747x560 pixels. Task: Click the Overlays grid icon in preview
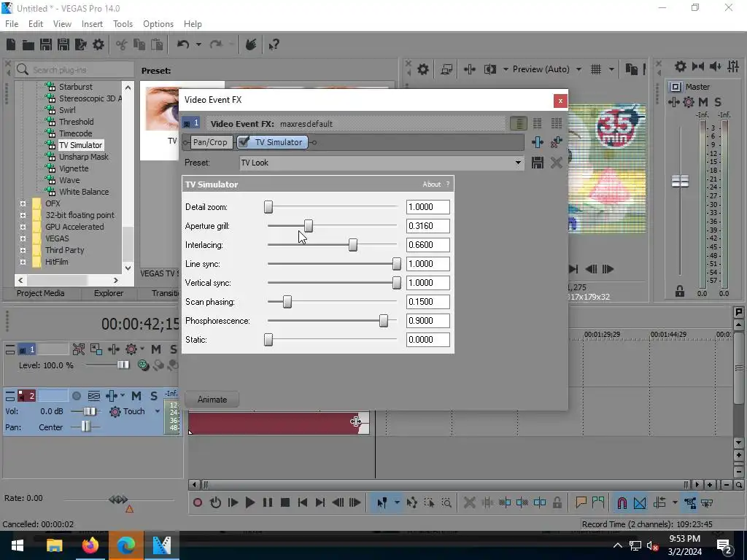(595, 69)
